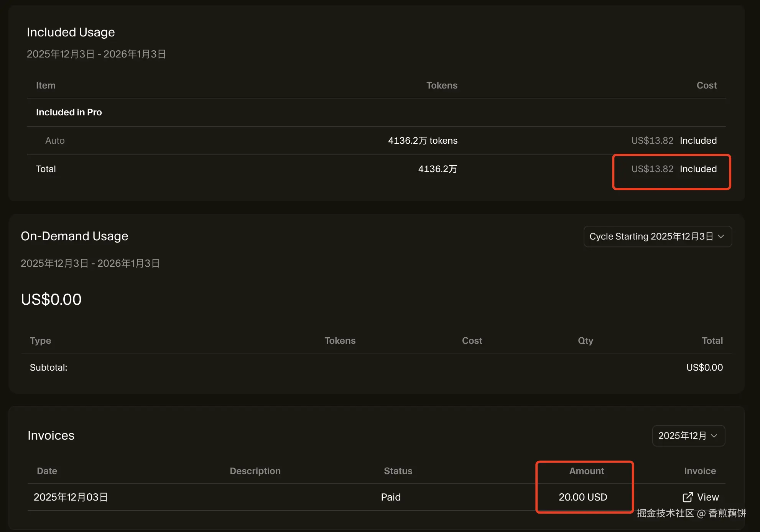Click the external-link icon beside View

point(688,497)
